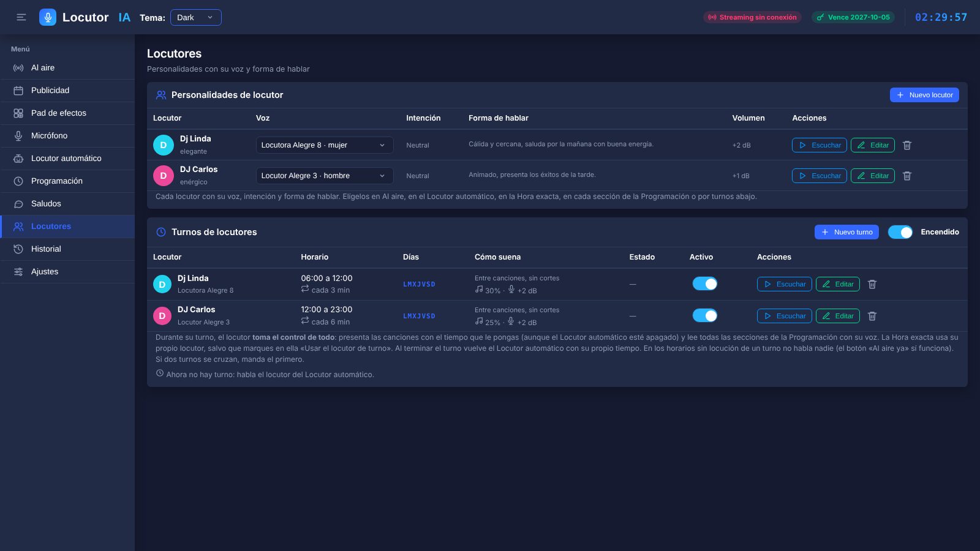Edit the DJ Carlos personality
The height and width of the screenshot is (551, 980).
873,176
